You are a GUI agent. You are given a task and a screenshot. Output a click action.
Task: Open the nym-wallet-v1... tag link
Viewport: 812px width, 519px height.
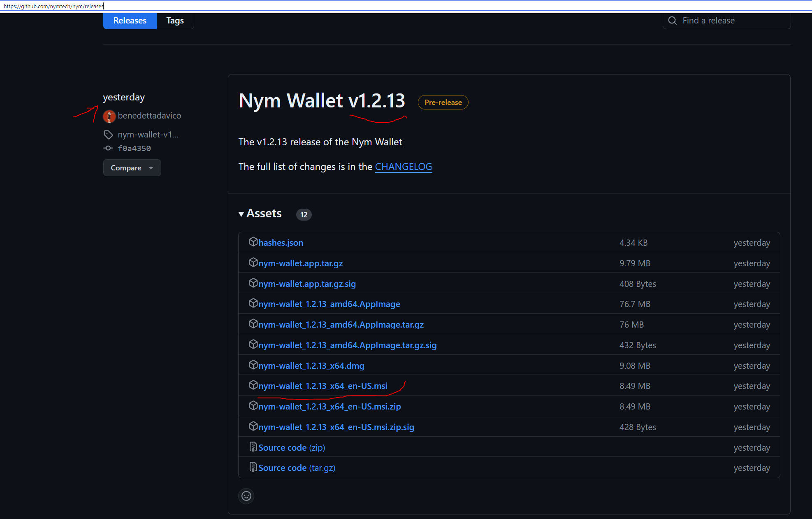coord(148,135)
